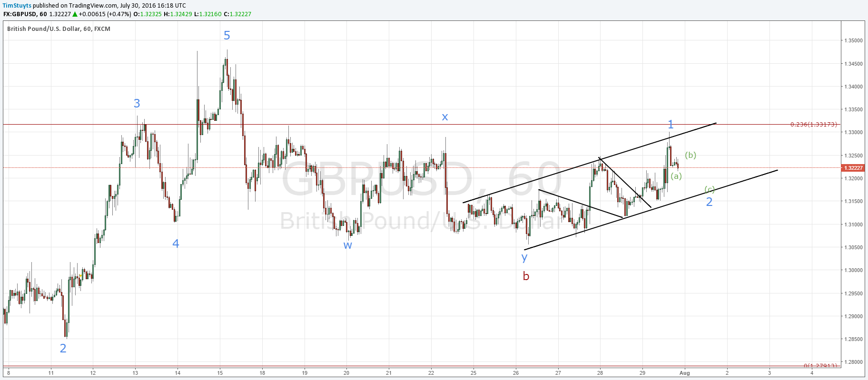868x380 pixels.
Task: Click the green (c) wave label
Action: click(710, 189)
